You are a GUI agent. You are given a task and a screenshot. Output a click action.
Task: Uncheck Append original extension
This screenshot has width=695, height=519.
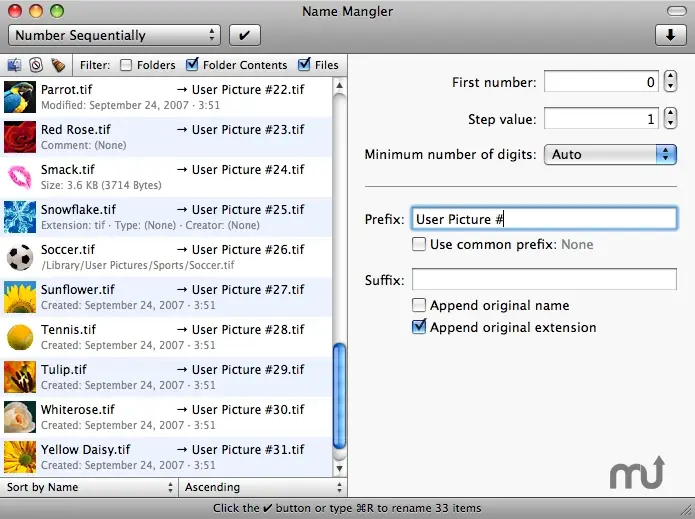pyautogui.click(x=419, y=327)
